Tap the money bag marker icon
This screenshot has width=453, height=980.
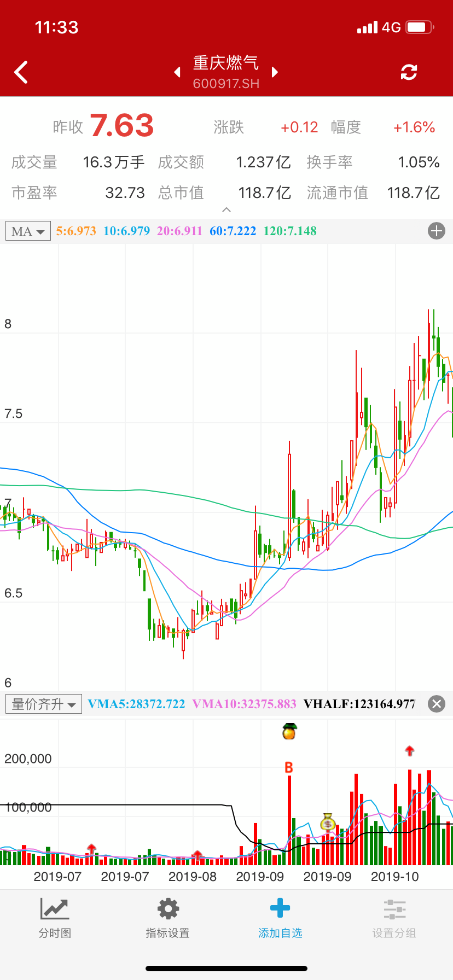click(x=328, y=822)
